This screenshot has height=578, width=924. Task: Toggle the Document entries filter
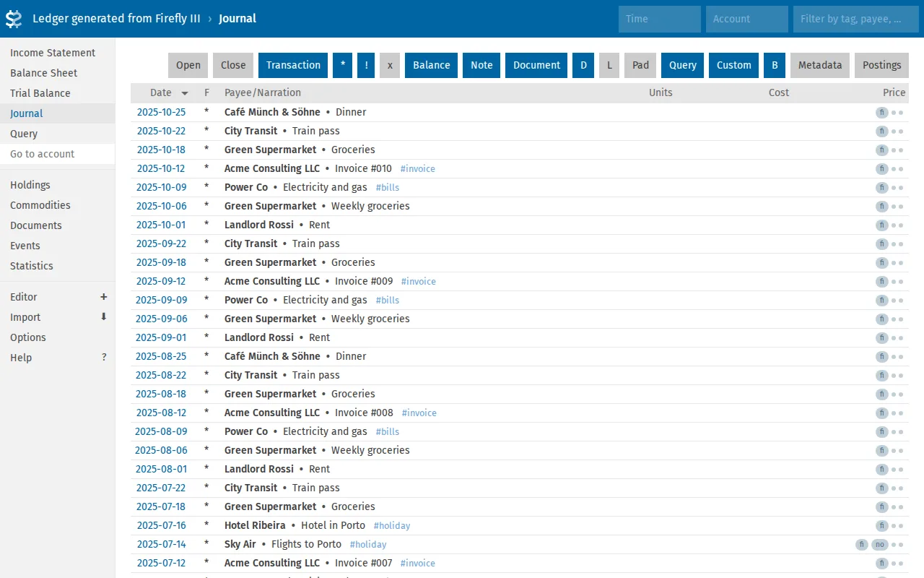pos(536,65)
